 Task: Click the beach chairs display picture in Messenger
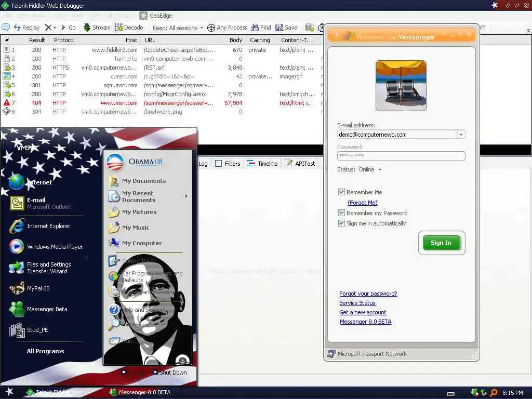coord(401,86)
